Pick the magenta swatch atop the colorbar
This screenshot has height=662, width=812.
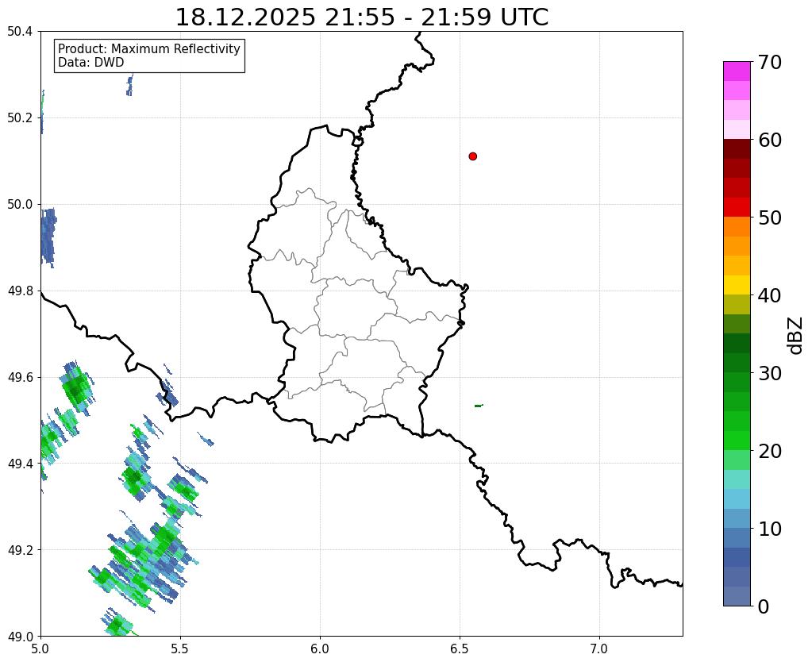[737, 71]
